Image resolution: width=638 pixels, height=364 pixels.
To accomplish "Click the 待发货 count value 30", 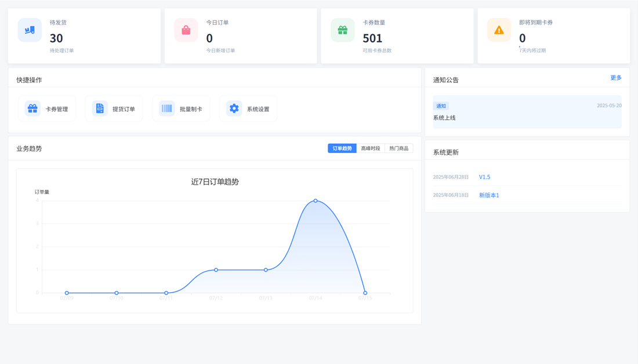I will click(56, 38).
